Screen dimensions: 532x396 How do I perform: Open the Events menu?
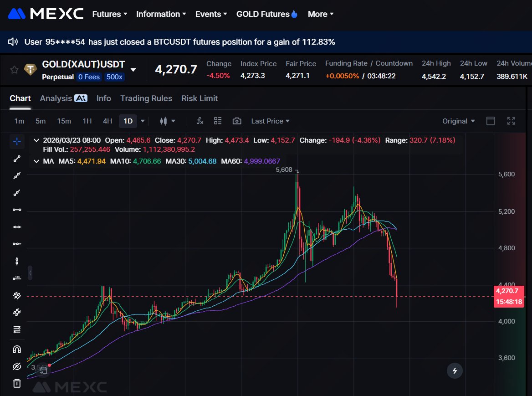211,14
